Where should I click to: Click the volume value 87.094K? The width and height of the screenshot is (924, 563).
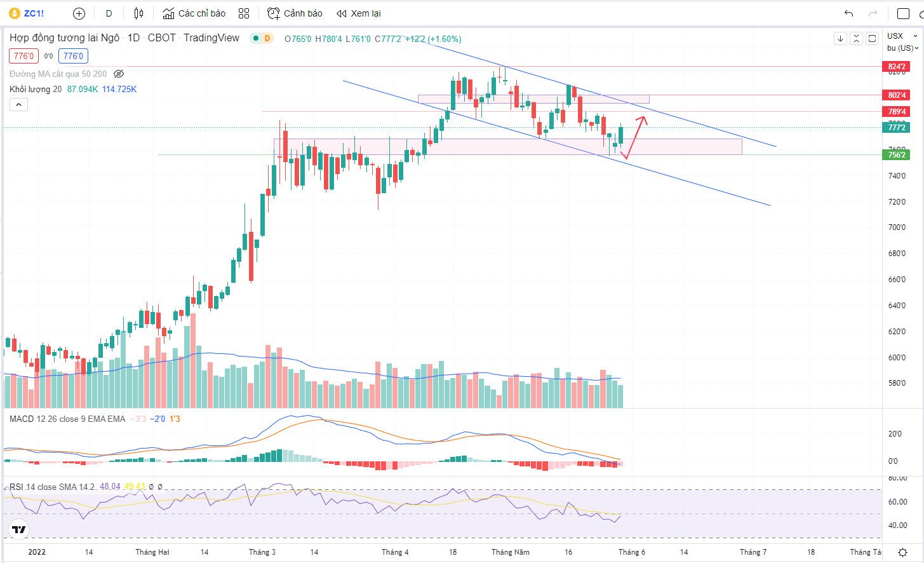pyautogui.click(x=83, y=89)
